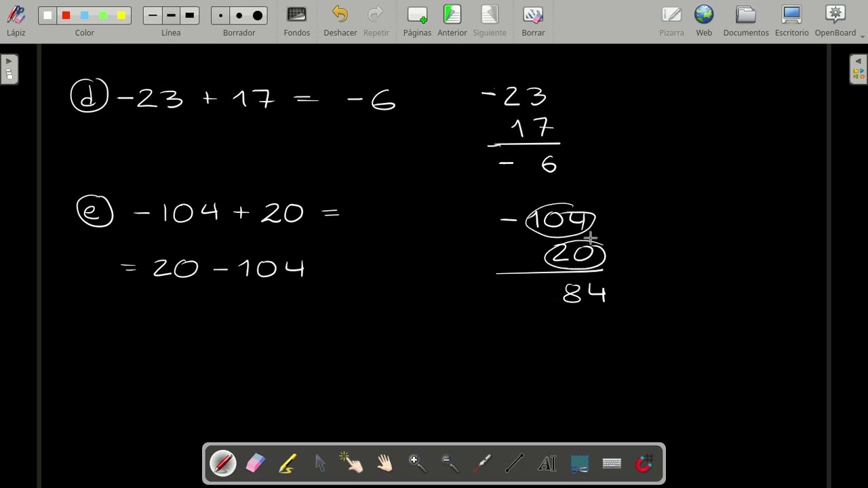
Task: Choose the medium eraser size
Action: [239, 16]
